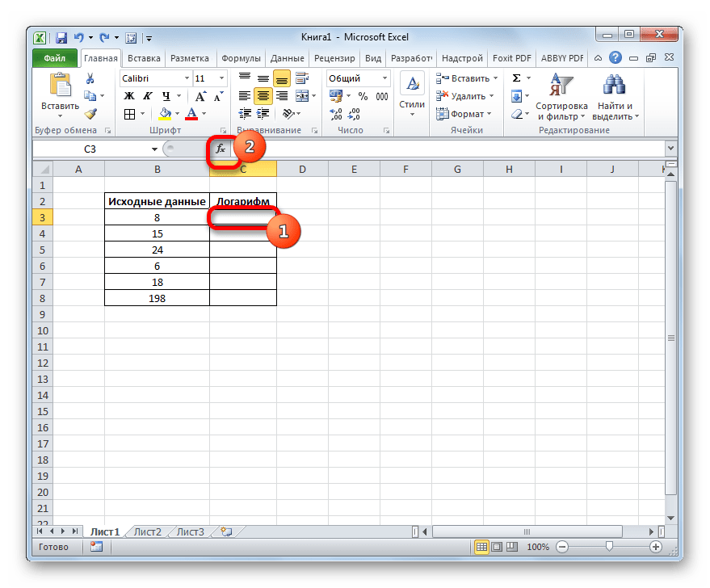Click the Format Painter brush icon
710x588 pixels.
90,114
